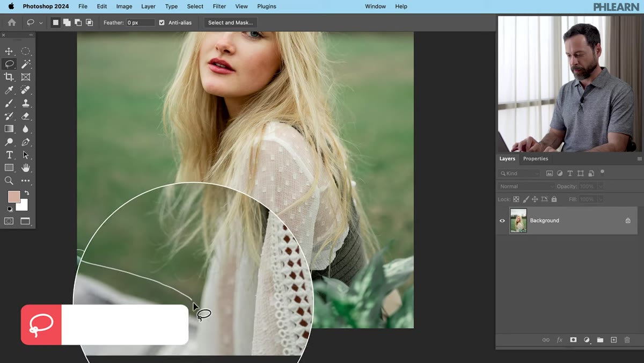
Task: Click the Home icon in options bar
Action: click(12, 23)
